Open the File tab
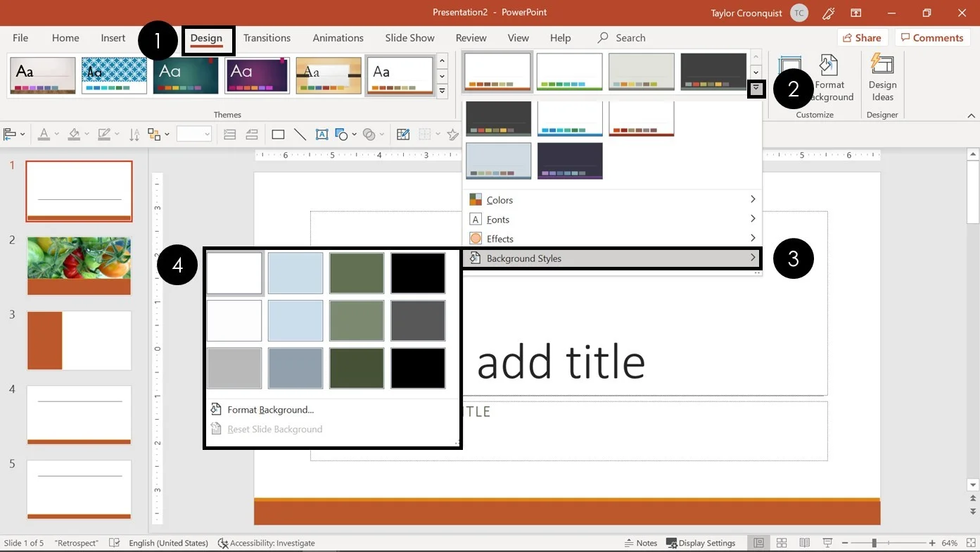The image size is (980, 552). pos(20,38)
